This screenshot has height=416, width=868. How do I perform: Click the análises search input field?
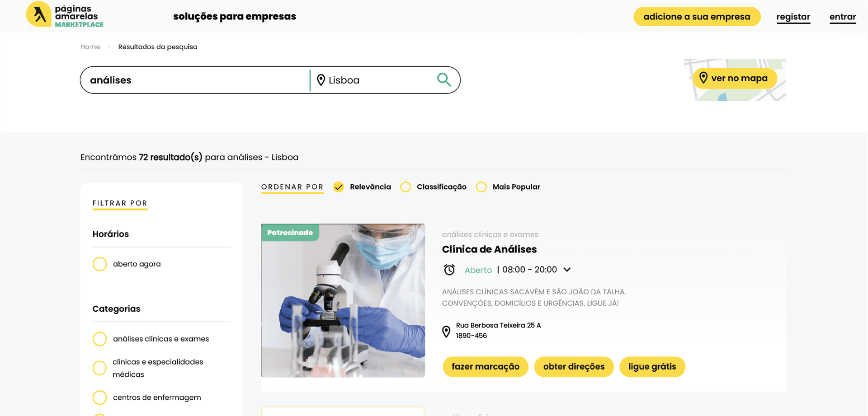pyautogui.click(x=194, y=80)
